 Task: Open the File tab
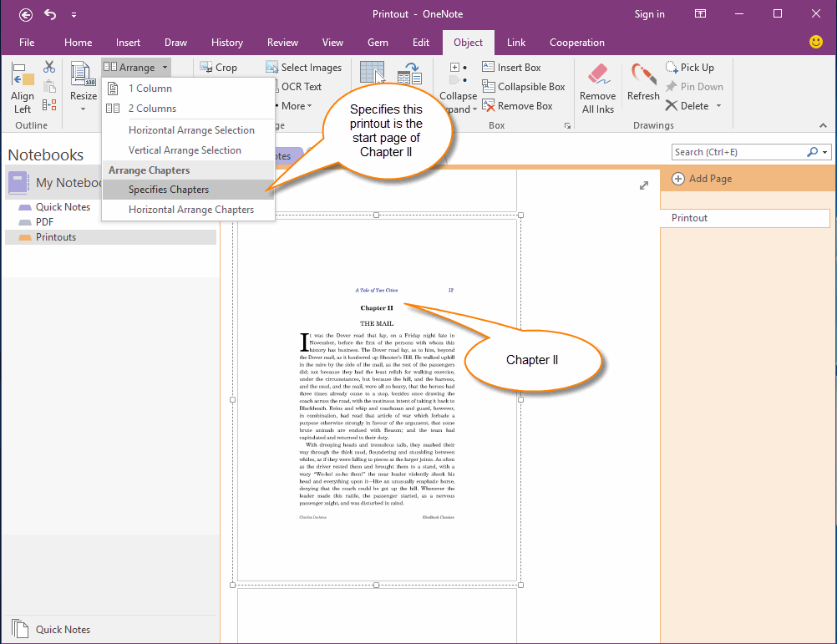(27, 43)
